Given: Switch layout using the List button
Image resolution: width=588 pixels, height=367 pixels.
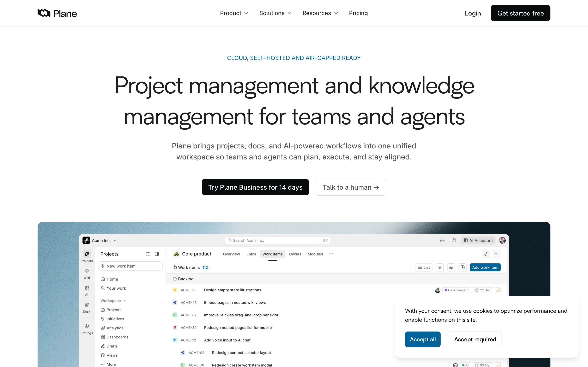Looking at the screenshot, I should [424, 267].
